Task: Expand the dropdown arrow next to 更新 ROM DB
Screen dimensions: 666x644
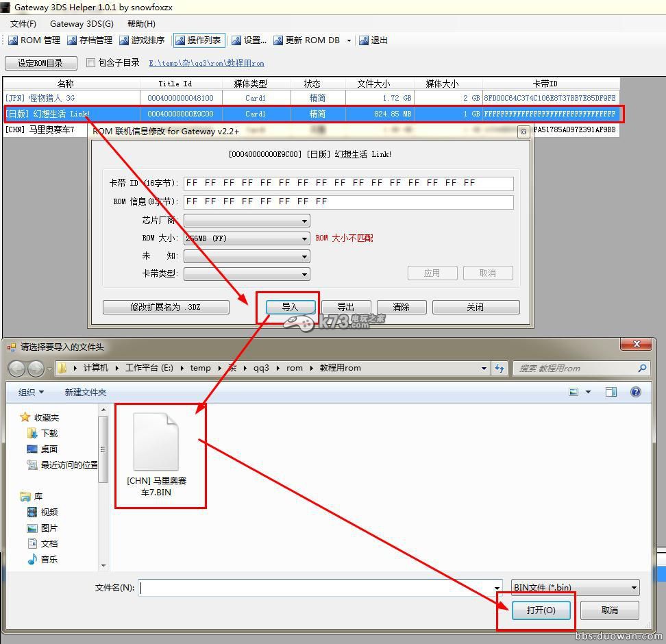Action: (349, 40)
